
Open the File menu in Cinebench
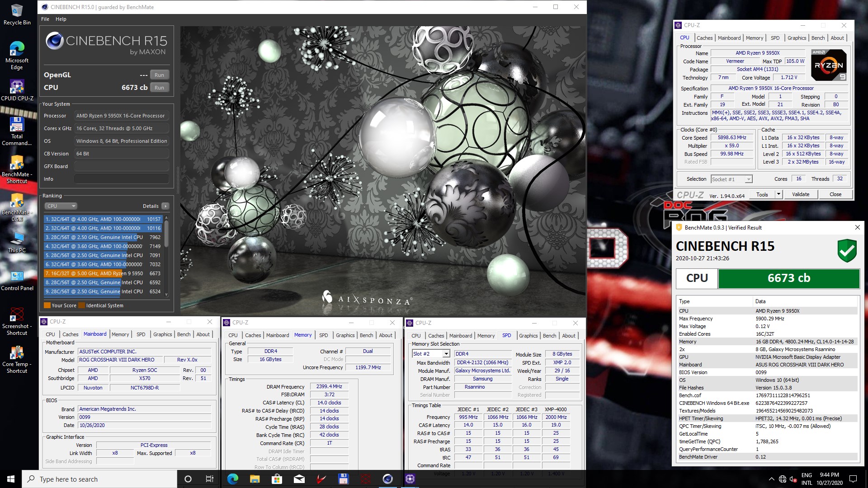coord(45,19)
